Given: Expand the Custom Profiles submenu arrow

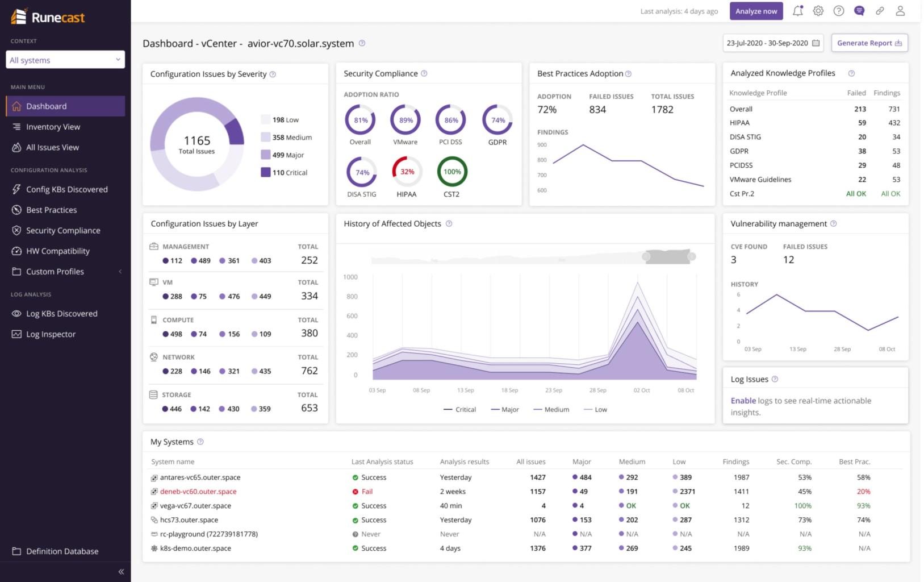Looking at the screenshot, I should point(120,272).
